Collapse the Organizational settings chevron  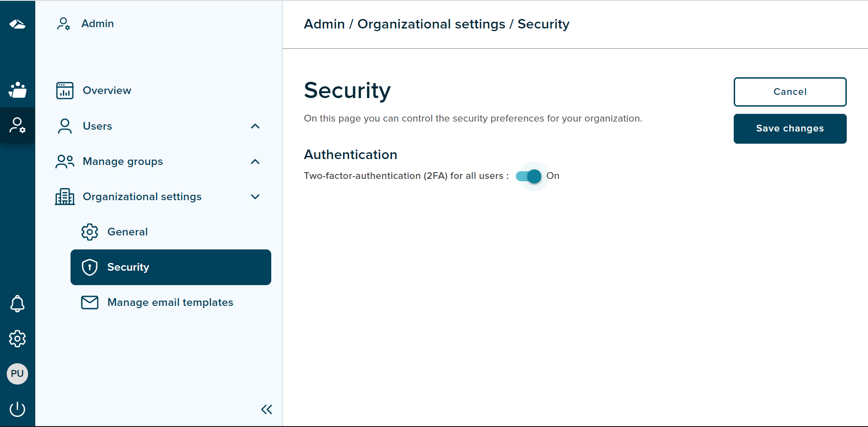(x=255, y=197)
